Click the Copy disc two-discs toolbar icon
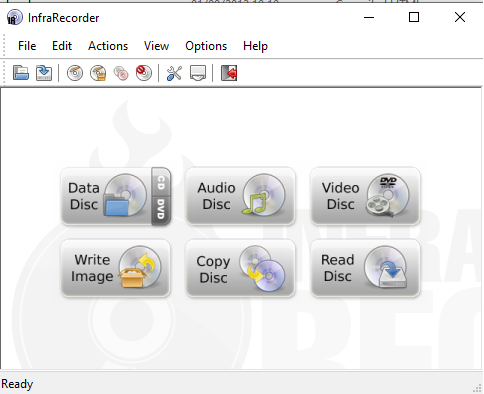Viewport: 484px width, 394px height. tap(121, 73)
